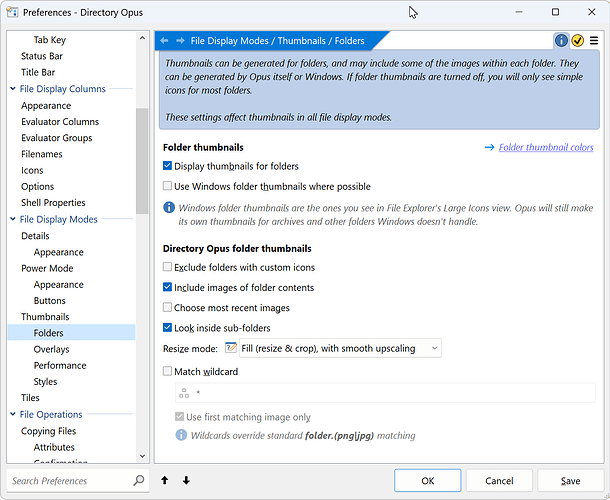Viewport: 610px width, 500px height.
Task: Open Performance page
Action: pos(60,365)
